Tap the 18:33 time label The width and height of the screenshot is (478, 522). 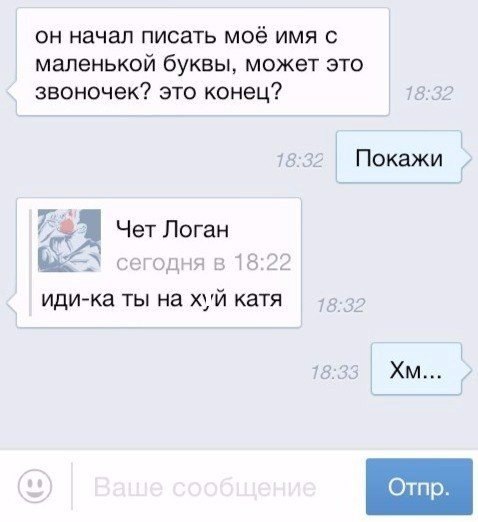click(x=335, y=372)
